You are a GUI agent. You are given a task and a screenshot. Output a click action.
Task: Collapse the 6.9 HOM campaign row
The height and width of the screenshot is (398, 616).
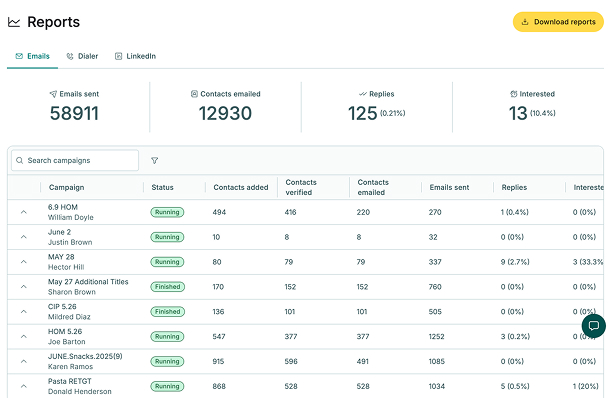click(x=24, y=212)
